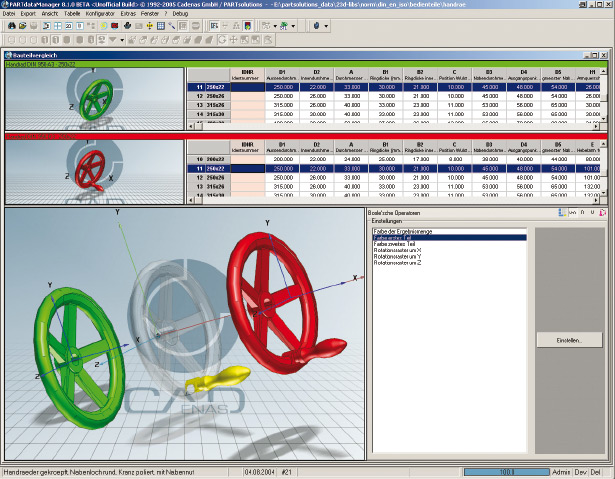615x479 pixels.
Task: Click the 2D view toolbar icon
Action: click(x=69, y=25)
